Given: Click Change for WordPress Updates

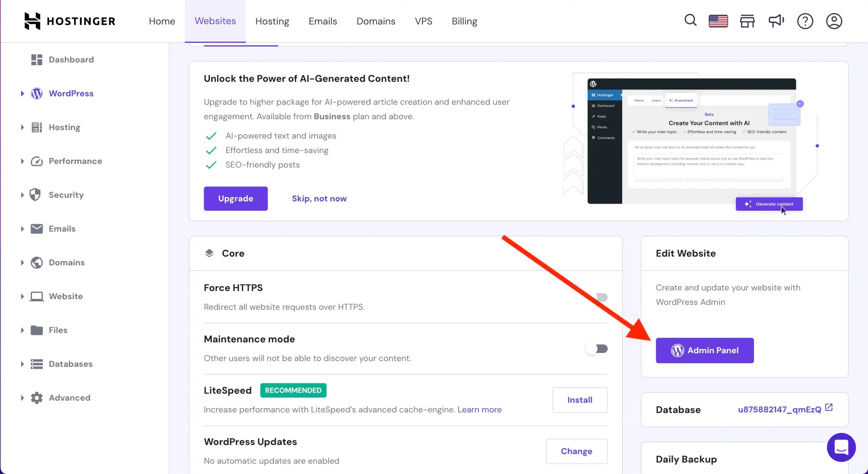Looking at the screenshot, I should 576,451.
